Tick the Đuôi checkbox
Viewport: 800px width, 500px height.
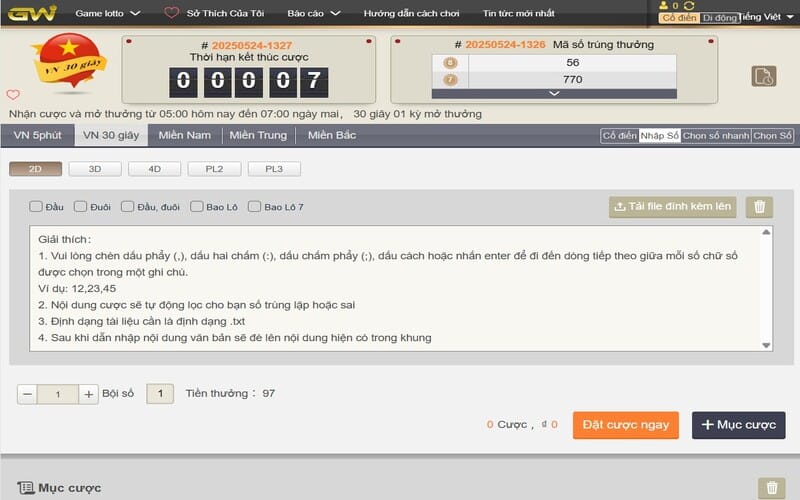point(80,207)
